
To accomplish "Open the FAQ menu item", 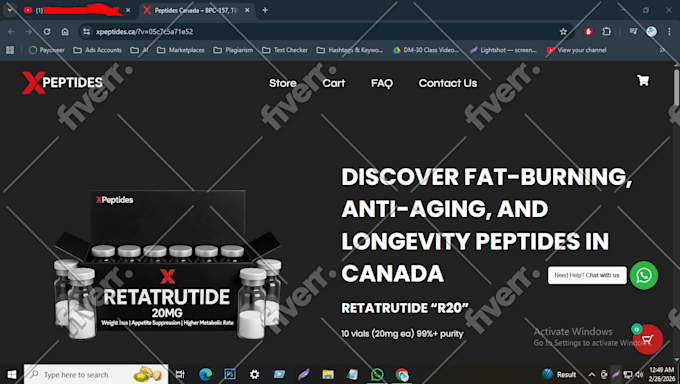I will tap(382, 83).
